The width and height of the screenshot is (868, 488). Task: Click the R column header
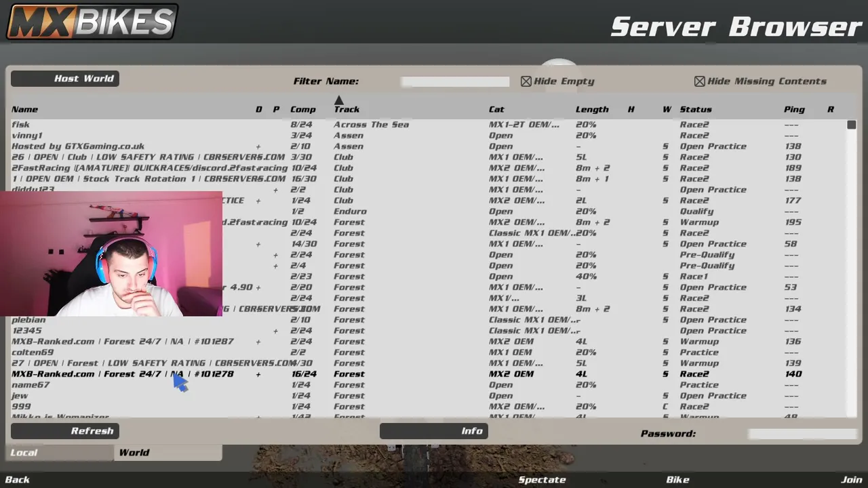tap(831, 109)
